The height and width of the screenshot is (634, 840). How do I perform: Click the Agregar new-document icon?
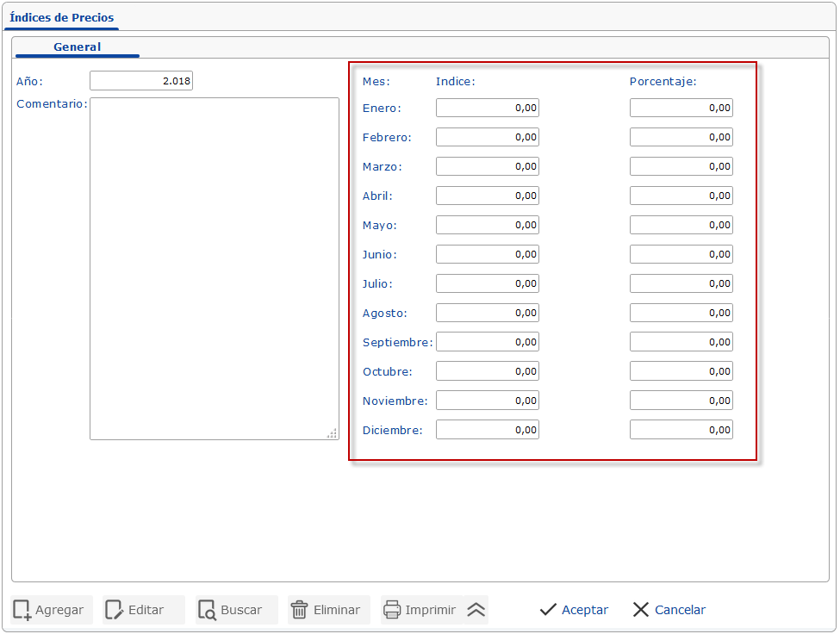point(22,610)
